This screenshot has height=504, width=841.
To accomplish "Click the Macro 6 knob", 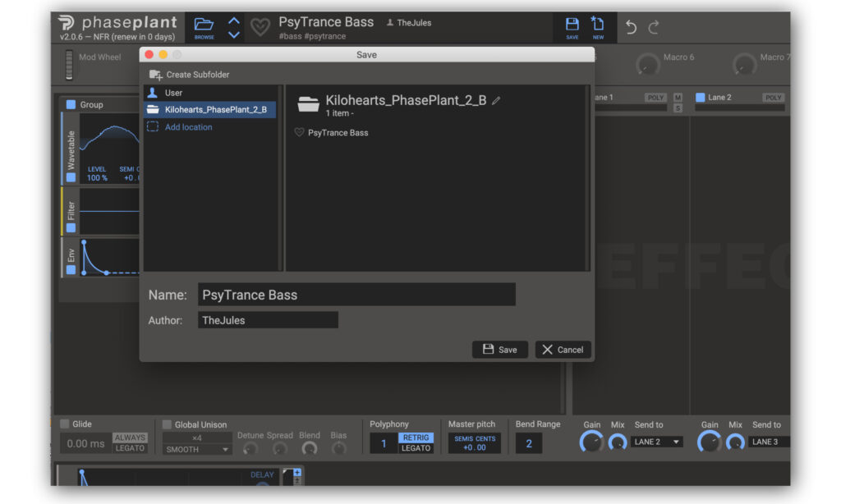I will pos(647,65).
